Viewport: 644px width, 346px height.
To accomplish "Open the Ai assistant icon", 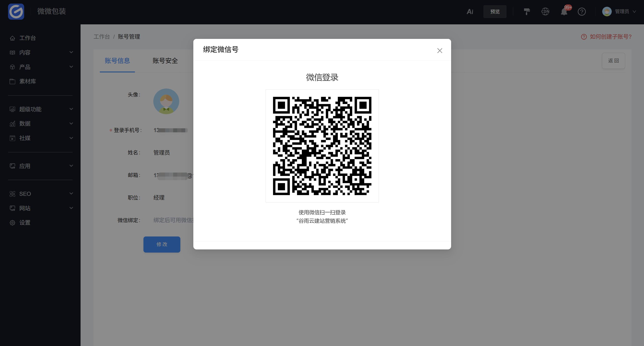I will (470, 11).
